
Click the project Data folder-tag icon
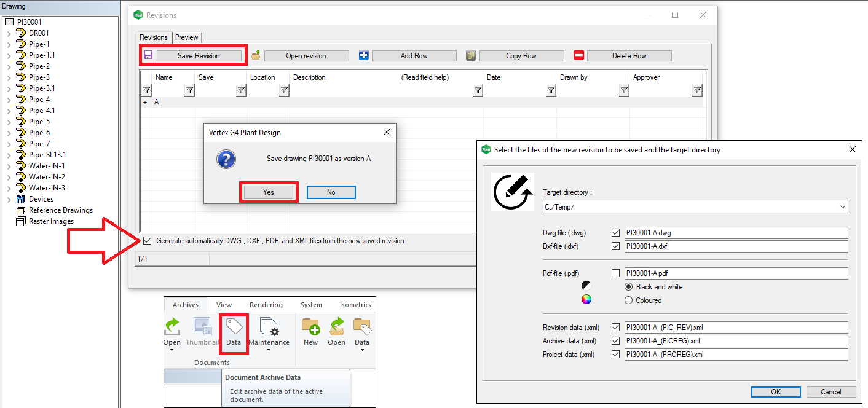[362, 326]
